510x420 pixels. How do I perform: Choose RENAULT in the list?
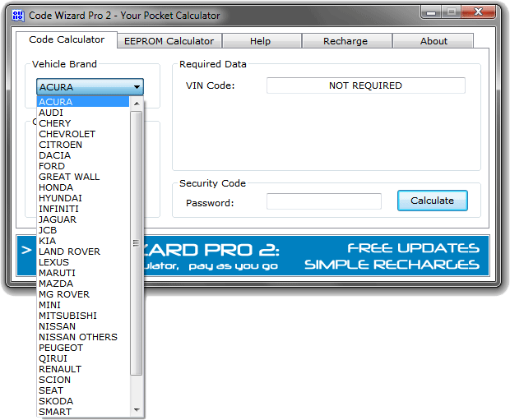83,369
